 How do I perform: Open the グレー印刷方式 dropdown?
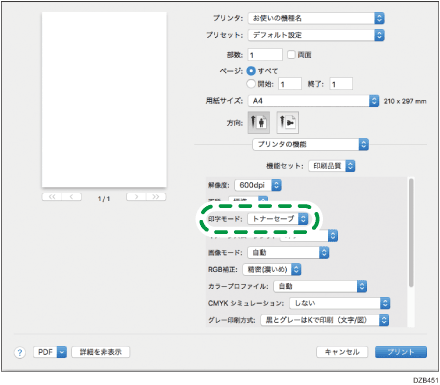click(324, 320)
